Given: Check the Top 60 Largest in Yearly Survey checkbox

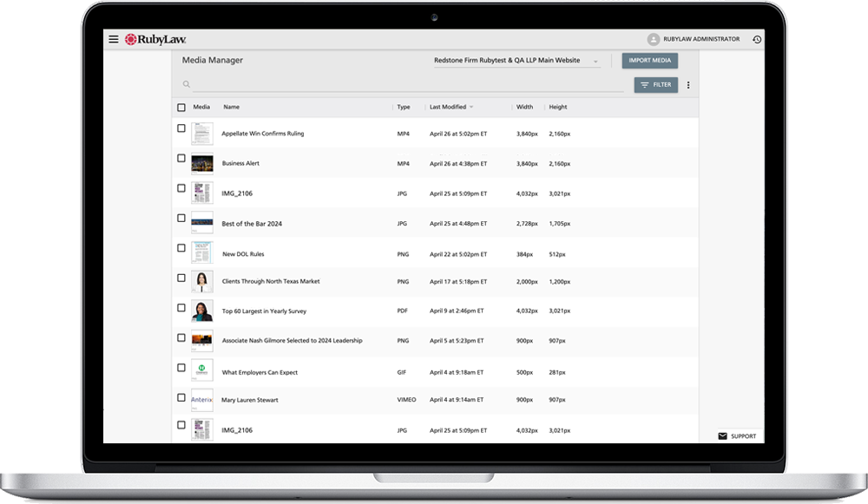Looking at the screenshot, I should click(x=181, y=308).
